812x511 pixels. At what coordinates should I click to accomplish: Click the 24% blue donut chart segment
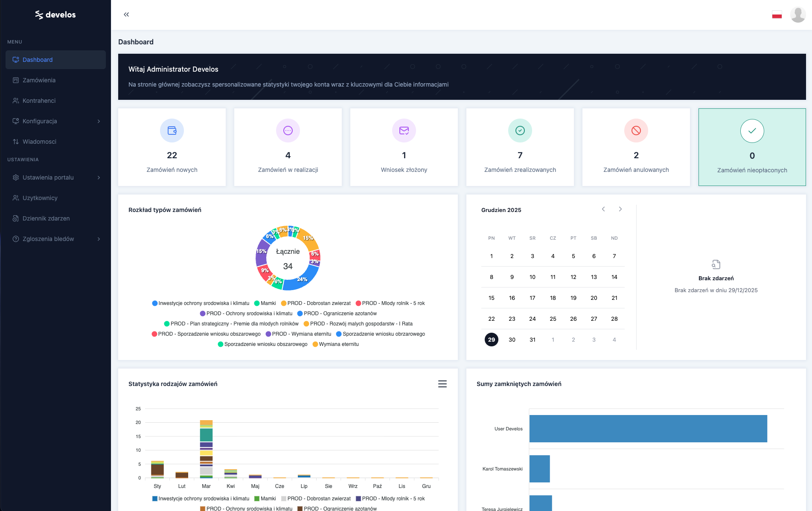pyautogui.click(x=303, y=282)
